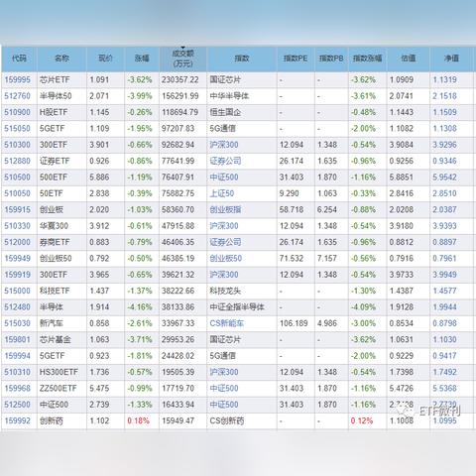Open fund code 510330
The image size is (476, 476).
coord(17,226)
